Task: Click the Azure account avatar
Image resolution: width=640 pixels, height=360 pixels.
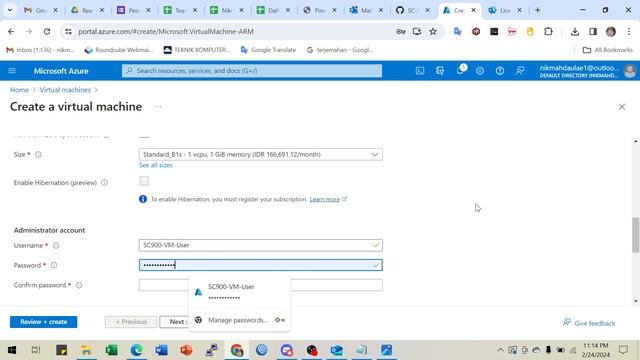Action: pos(630,71)
